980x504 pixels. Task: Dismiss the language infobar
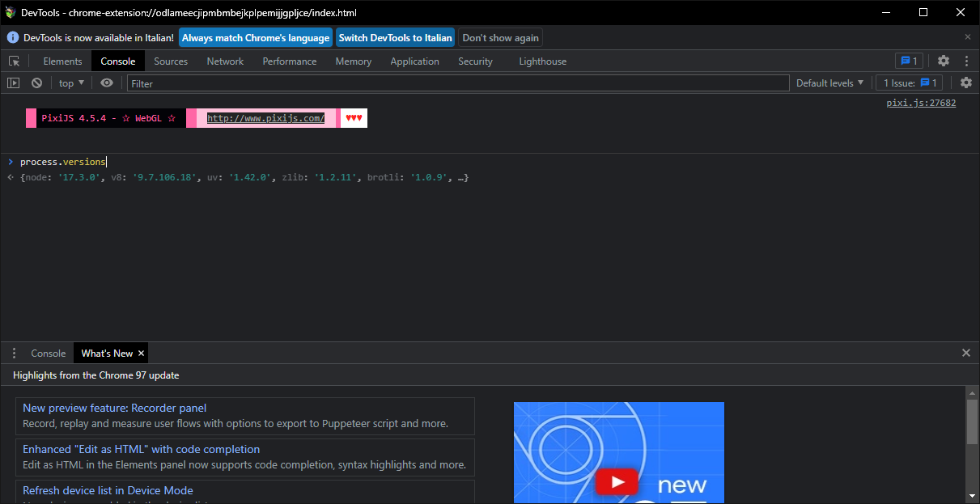point(967,37)
